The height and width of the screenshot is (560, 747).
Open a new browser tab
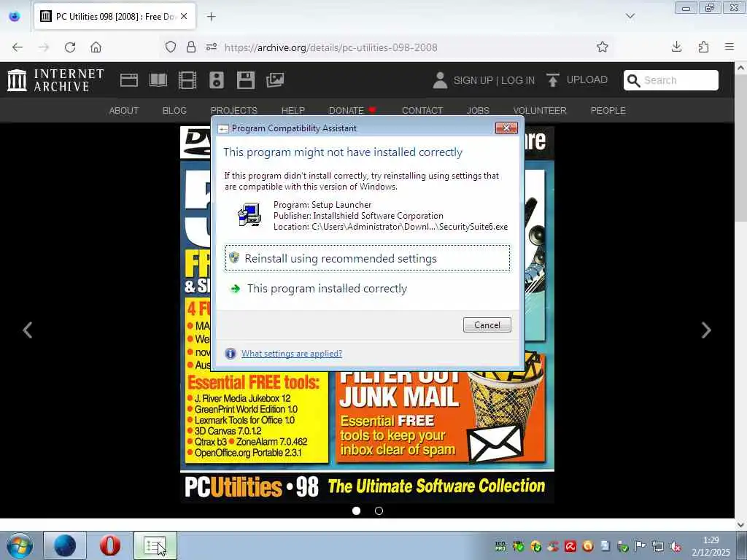[x=211, y=17]
